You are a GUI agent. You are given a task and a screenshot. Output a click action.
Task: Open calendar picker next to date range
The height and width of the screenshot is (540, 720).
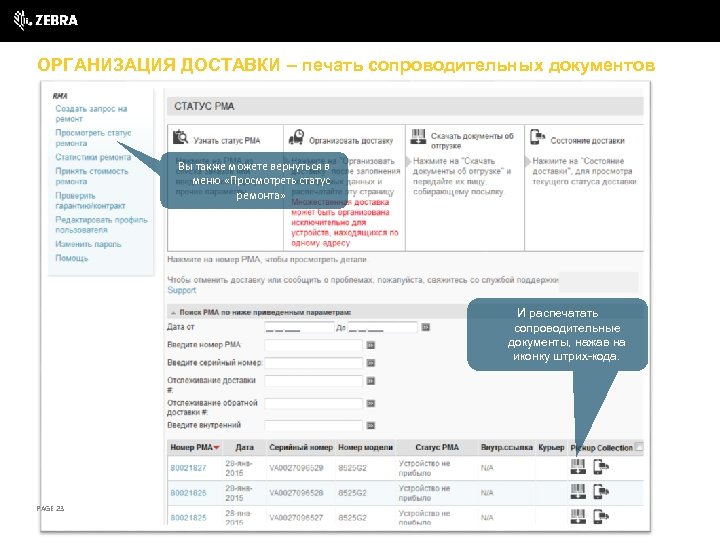tap(426, 327)
